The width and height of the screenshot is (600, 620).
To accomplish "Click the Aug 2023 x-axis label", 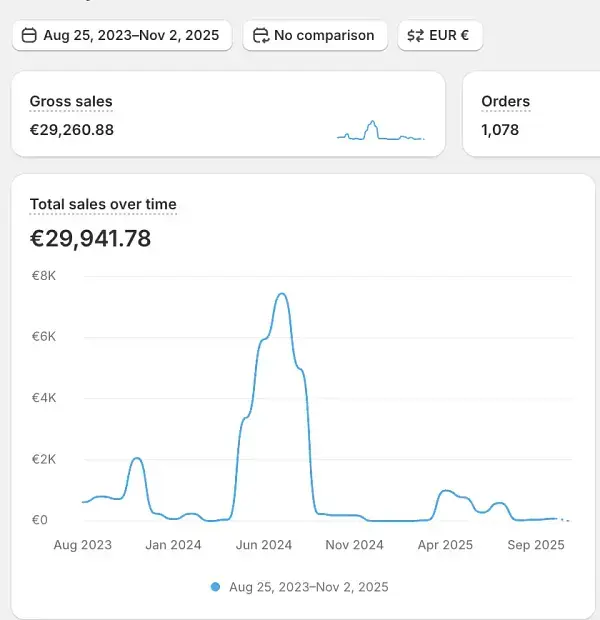I will (82, 545).
